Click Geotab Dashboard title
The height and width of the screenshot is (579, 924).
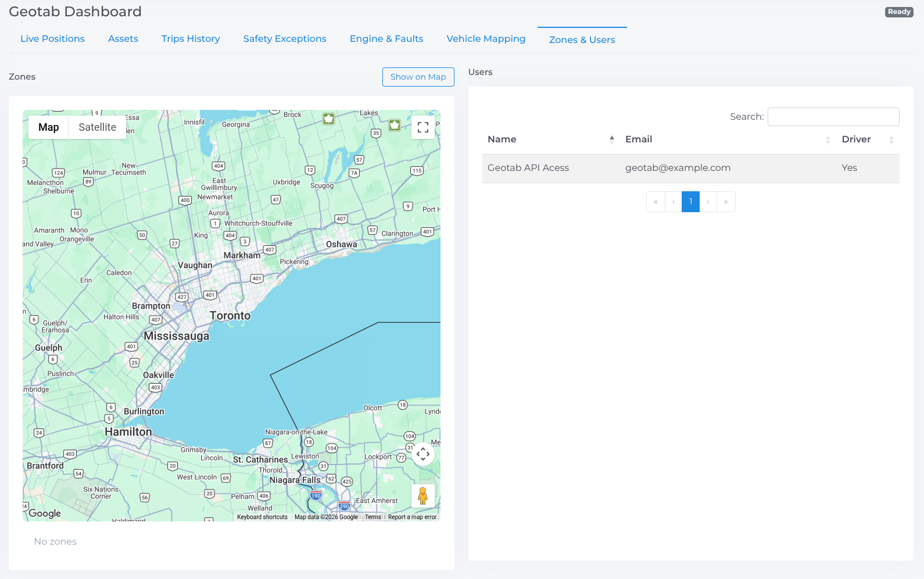[x=75, y=12]
